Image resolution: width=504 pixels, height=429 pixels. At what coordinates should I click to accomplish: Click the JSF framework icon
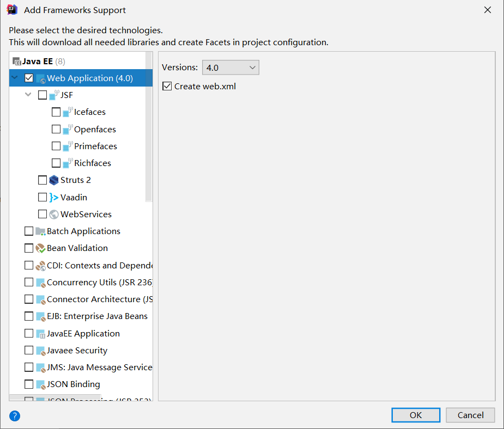click(54, 95)
